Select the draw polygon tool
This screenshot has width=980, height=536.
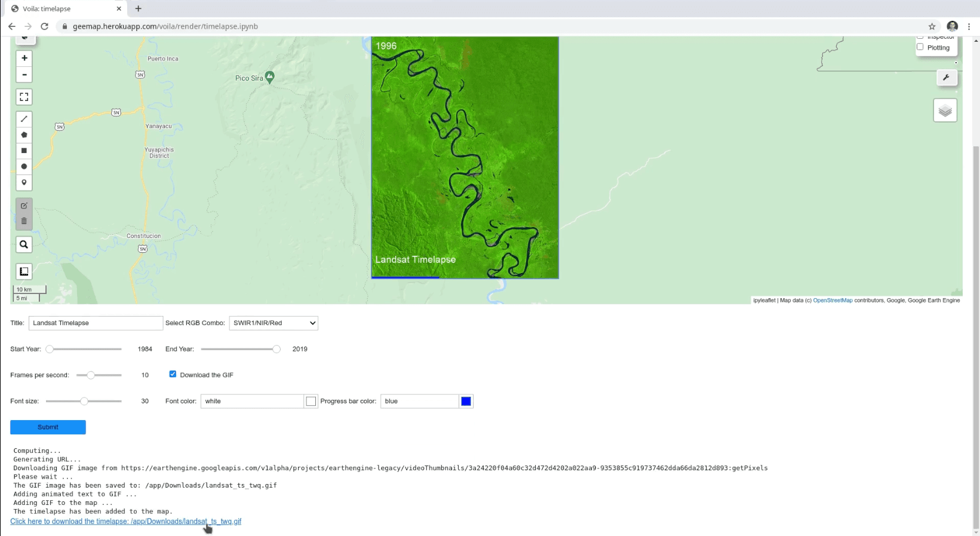[x=24, y=135]
